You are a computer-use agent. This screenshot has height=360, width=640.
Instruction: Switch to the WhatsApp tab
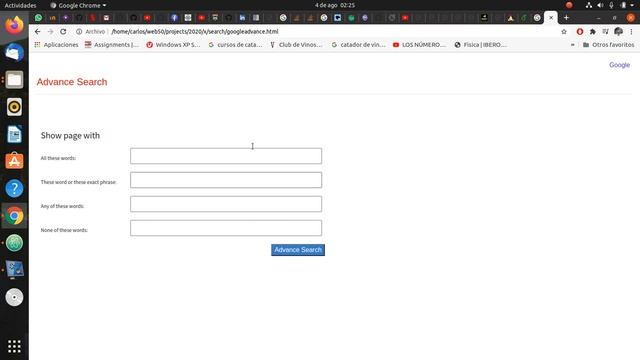coord(38,18)
